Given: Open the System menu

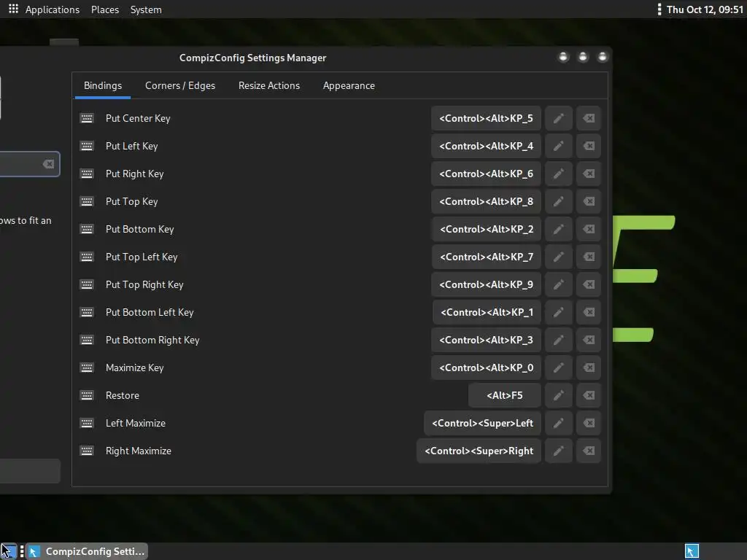Looking at the screenshot, I should point(146,9).
